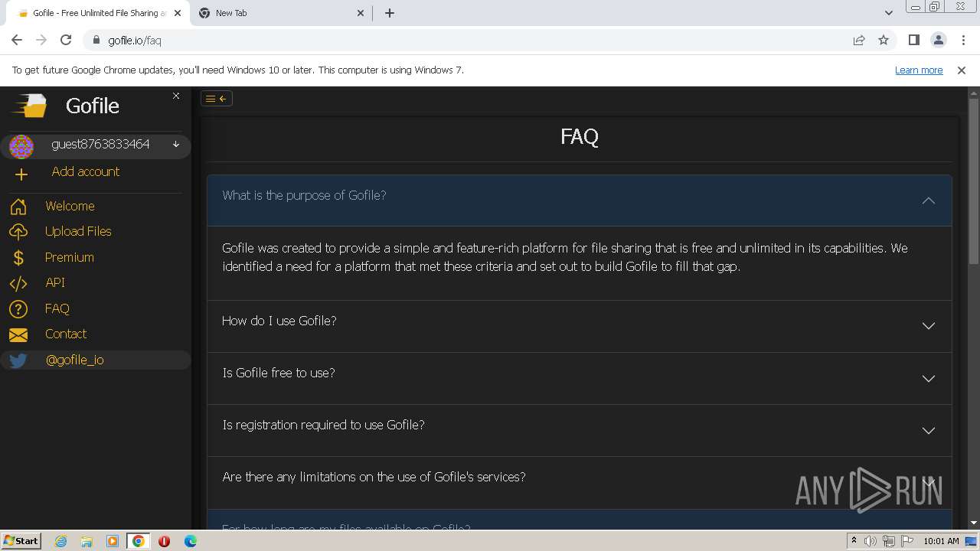980x551 pixels.
Task: Open Upload Files in sidebar
Action: pyautogui.click(x=78, y=231)
